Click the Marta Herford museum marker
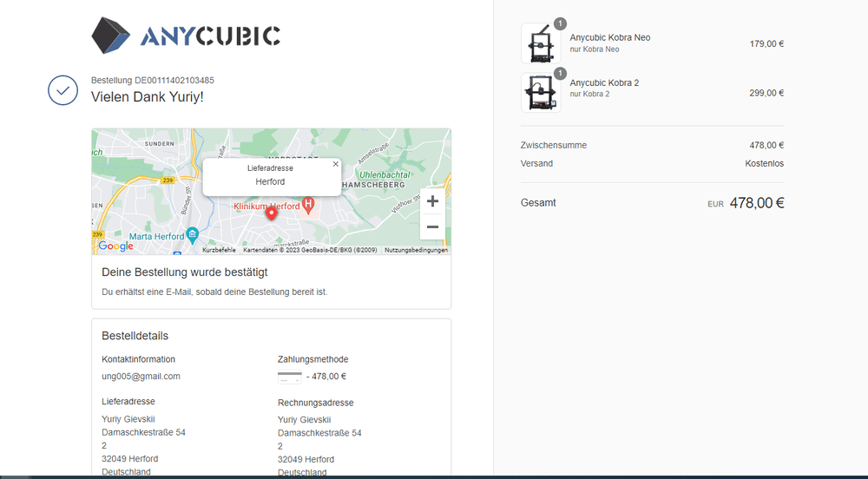 click(193, 235)
